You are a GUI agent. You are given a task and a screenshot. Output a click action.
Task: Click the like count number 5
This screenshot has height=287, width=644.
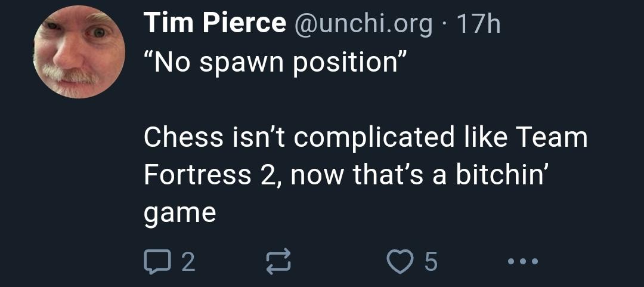(x=430, y=261)
